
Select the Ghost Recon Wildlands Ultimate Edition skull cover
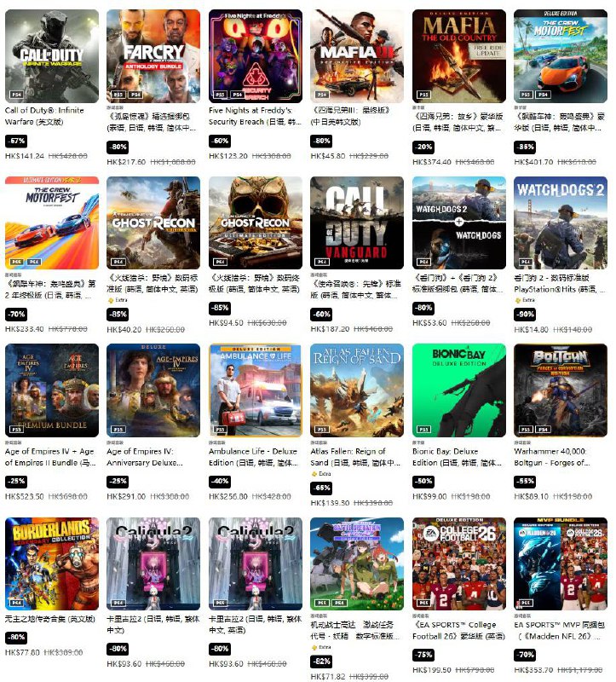(x=256, y=223)
